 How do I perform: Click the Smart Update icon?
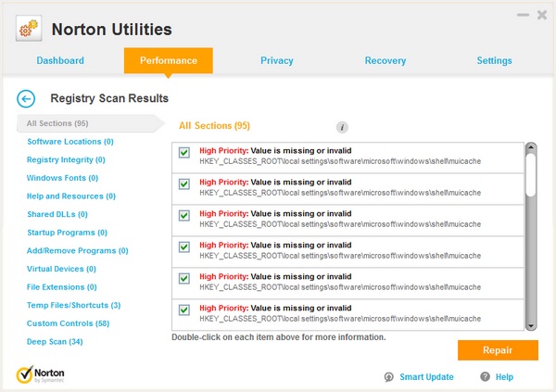tap(389, 377)
